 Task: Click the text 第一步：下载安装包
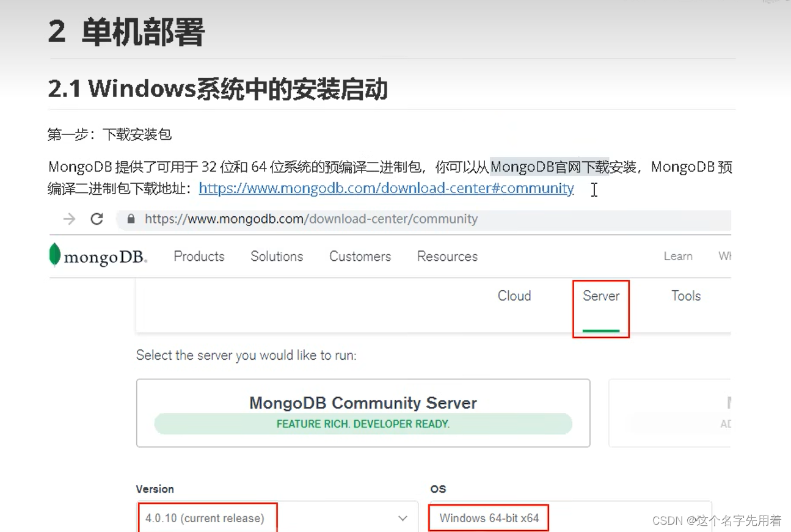(x=109, y=134)
